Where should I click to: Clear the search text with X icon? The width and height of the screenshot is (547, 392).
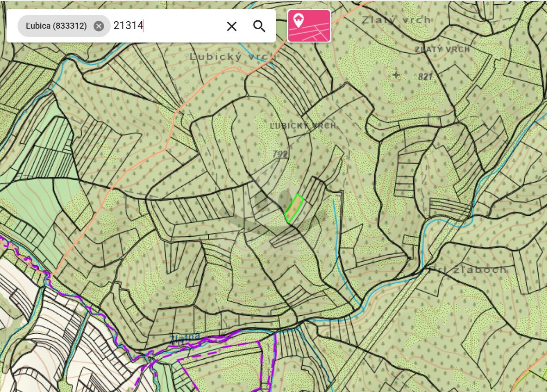click(231, 26)
